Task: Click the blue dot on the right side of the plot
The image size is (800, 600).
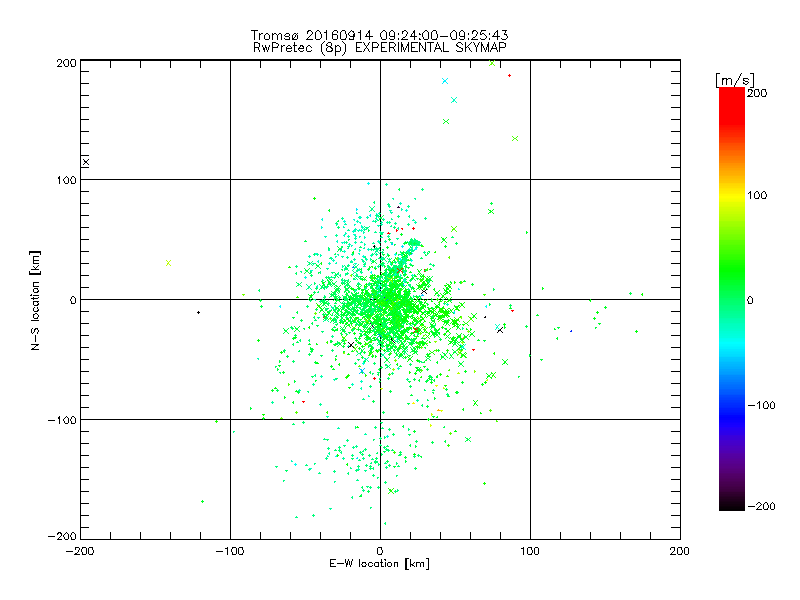Action: click(571, 331)
